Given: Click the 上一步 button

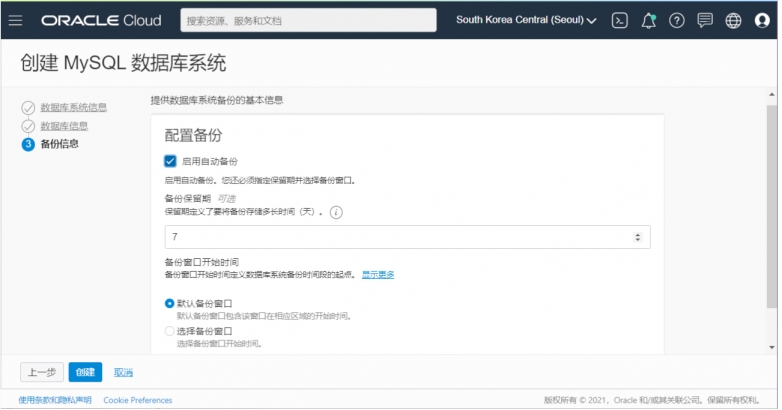Looking at the screenshot, I should pos(42,372).
